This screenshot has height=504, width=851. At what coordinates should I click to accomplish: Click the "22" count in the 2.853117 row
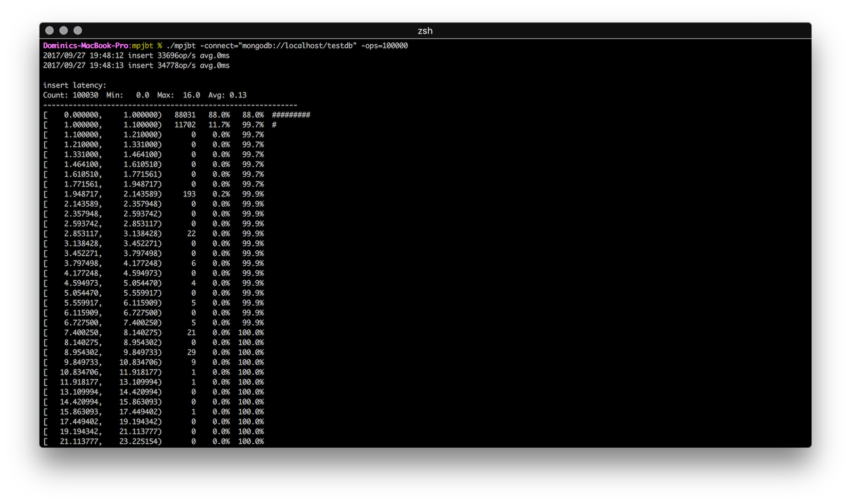(x=191, y=234)
